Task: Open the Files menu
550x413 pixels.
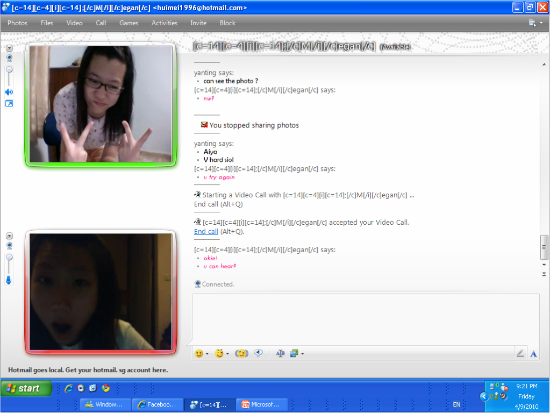Action: pyautogui.click(x=47, y=23)
